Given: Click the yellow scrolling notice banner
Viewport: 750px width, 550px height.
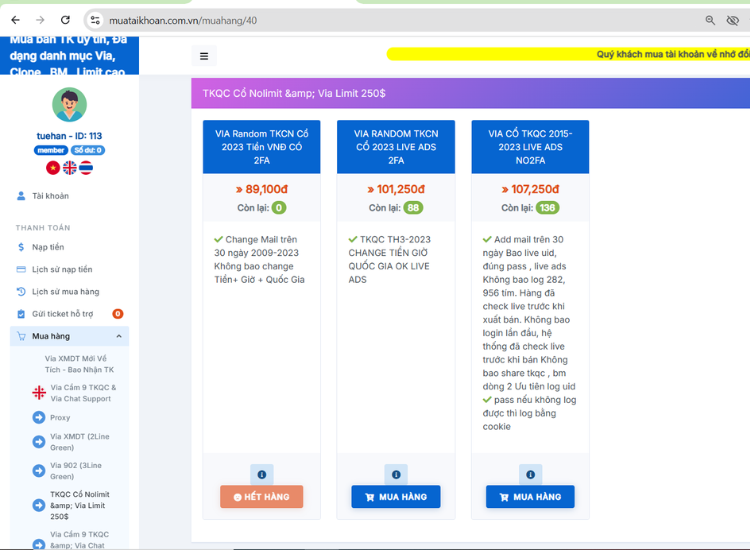Looking at the screenshot, I should point(568,54).
